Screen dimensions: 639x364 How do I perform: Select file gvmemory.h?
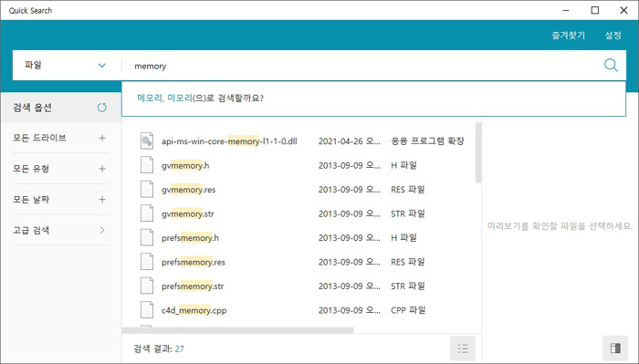(185, 165)
